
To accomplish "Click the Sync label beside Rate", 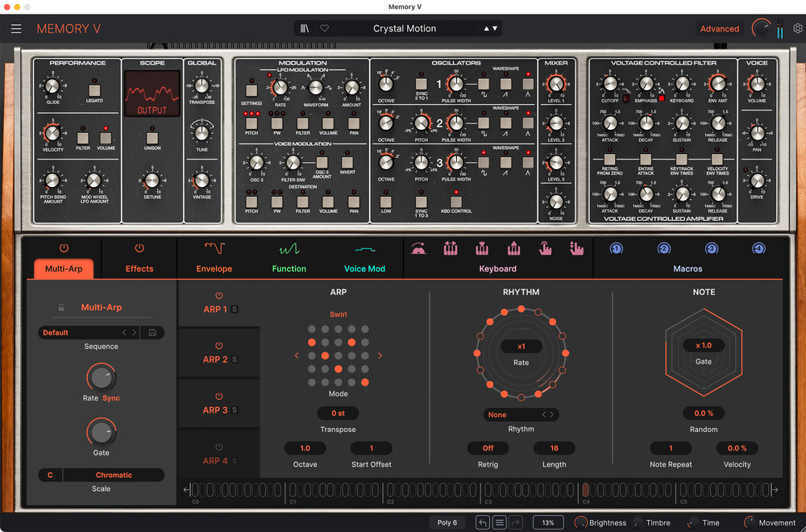I will [x=111, y=398].
